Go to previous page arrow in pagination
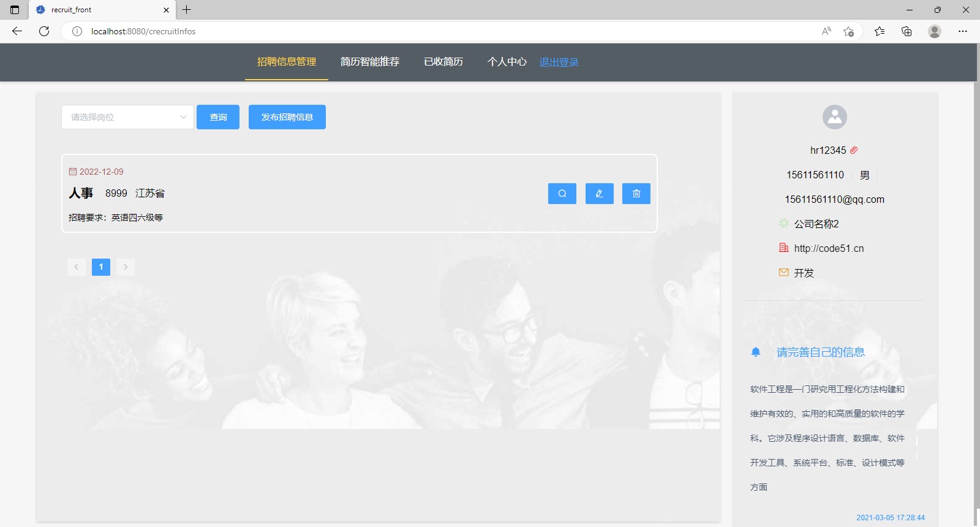 point(77,267)
